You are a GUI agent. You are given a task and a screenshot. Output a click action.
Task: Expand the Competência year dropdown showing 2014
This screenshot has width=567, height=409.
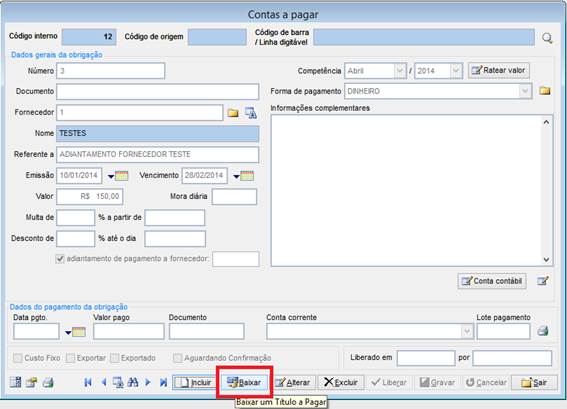tap(456, 71)
